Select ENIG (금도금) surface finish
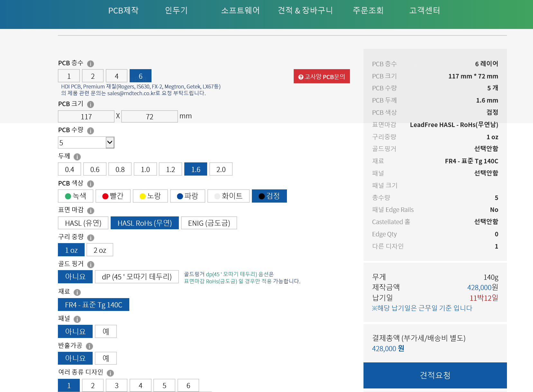The width and height of the screenshot is (533, 392). 209,223
